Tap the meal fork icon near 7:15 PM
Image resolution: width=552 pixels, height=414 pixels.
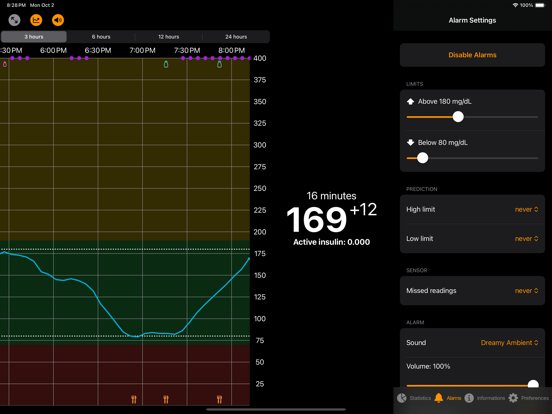[166, 399]
